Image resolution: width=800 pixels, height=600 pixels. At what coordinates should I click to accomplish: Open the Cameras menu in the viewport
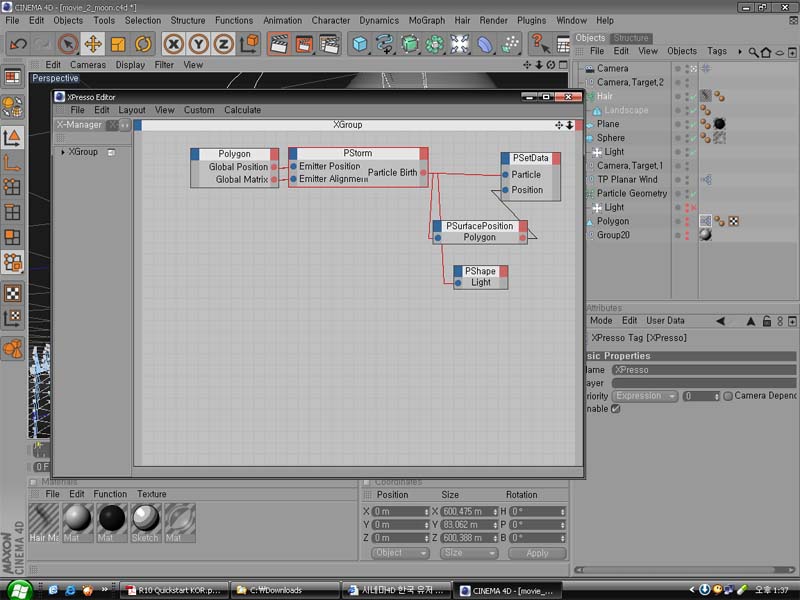coord(88,65)
